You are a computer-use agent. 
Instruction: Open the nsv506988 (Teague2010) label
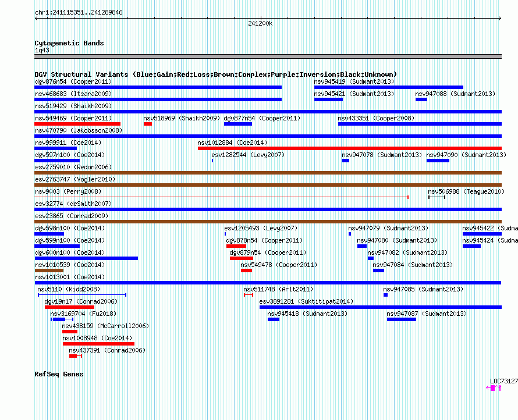tap(466, 191)
